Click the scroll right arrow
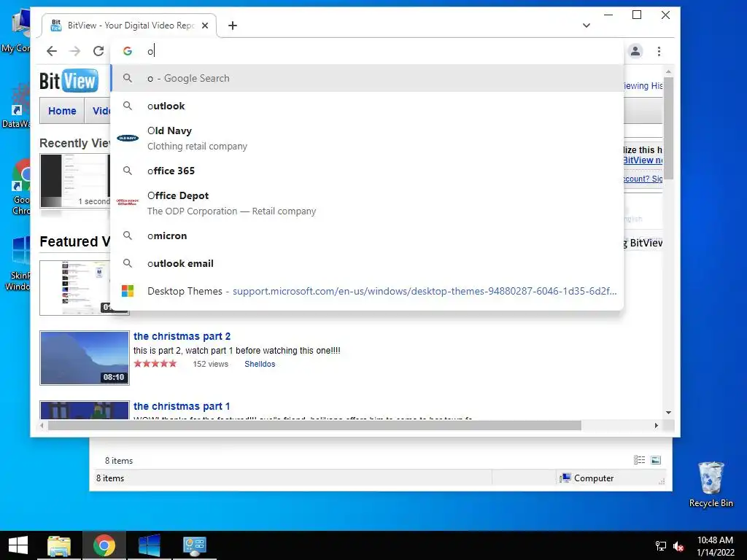 [x=657, y=425]
